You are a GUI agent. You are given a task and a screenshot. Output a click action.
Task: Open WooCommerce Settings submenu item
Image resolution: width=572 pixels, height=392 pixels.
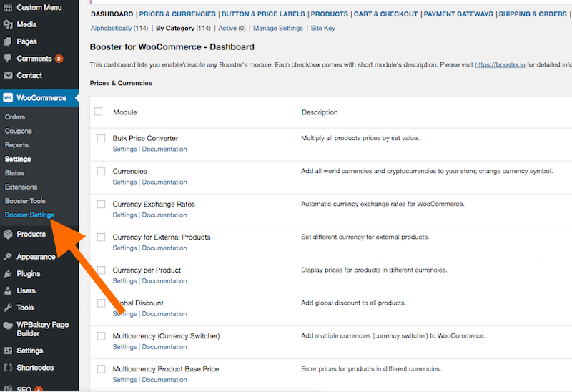point(18,159)
